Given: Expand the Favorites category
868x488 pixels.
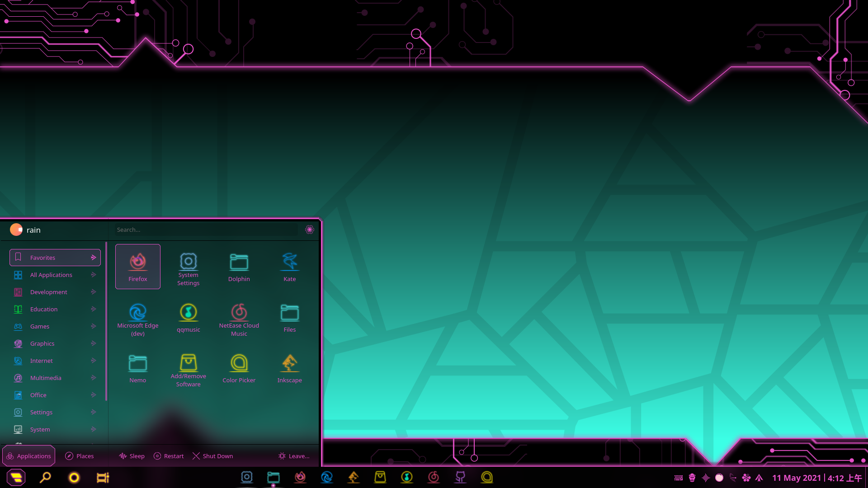Looking at the screenshot, I should (x=55, y=258).
